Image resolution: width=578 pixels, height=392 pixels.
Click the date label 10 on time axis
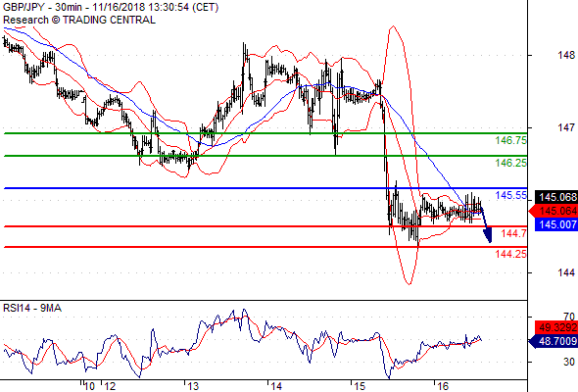point(89,386)
